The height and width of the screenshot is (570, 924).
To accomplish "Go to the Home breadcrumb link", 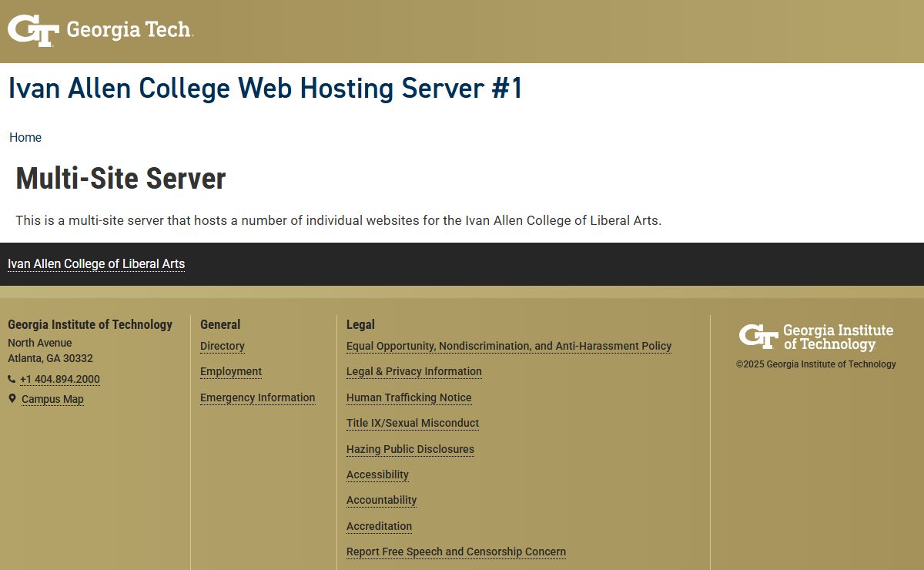I will tap(25, 137).
